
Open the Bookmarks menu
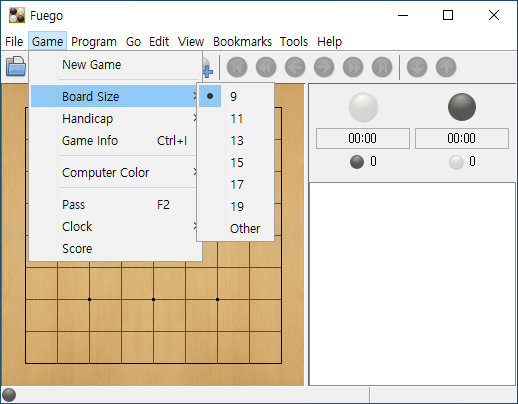click(242, 42)
